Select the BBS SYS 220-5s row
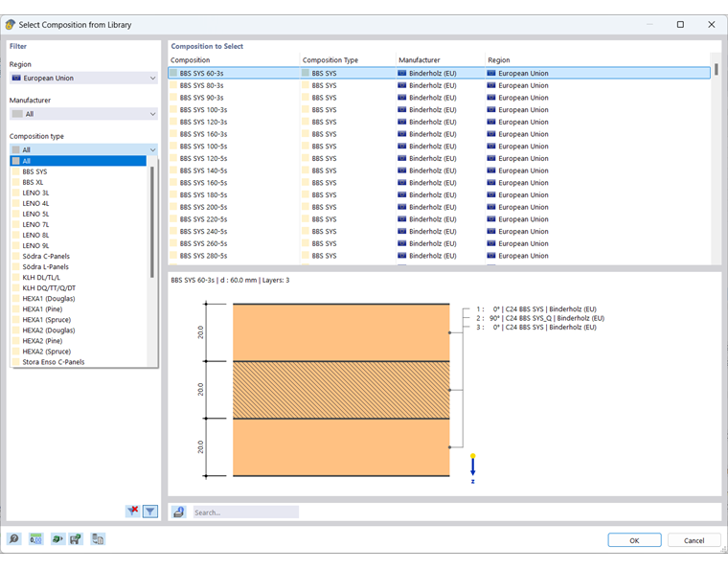This screenshot has width=728, height=569. click(x=439, y=219)
